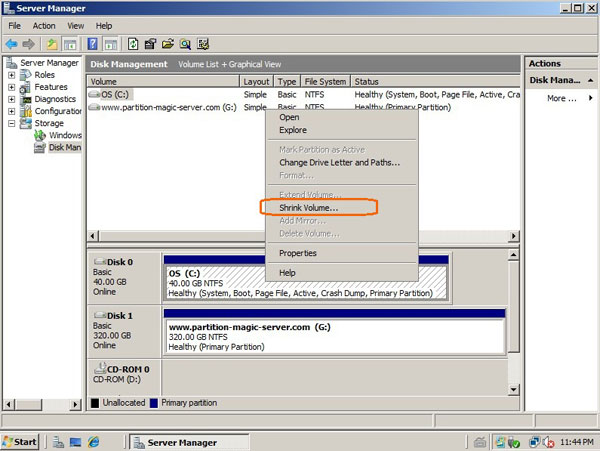Image resolution: width=600 pixels, height=451 pixels.
Task: Click the Forward arrow toolbar icon
Action: tap(28, 44)
